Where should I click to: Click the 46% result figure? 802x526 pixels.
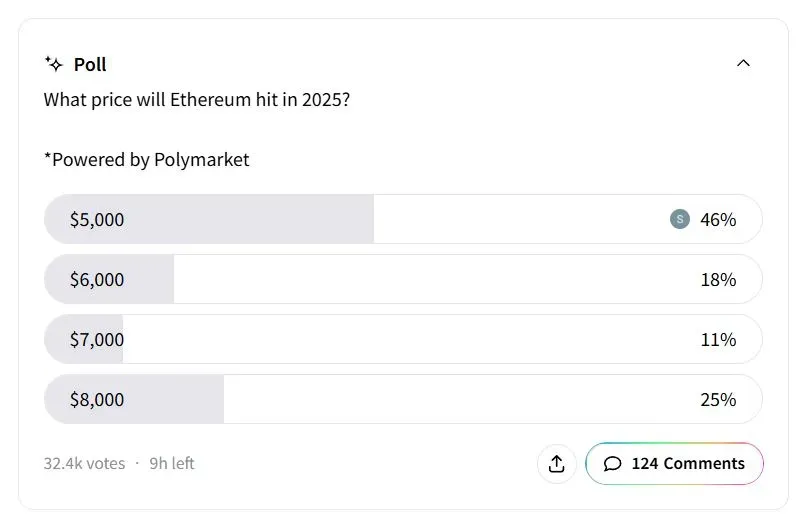[x=718, y=219]
